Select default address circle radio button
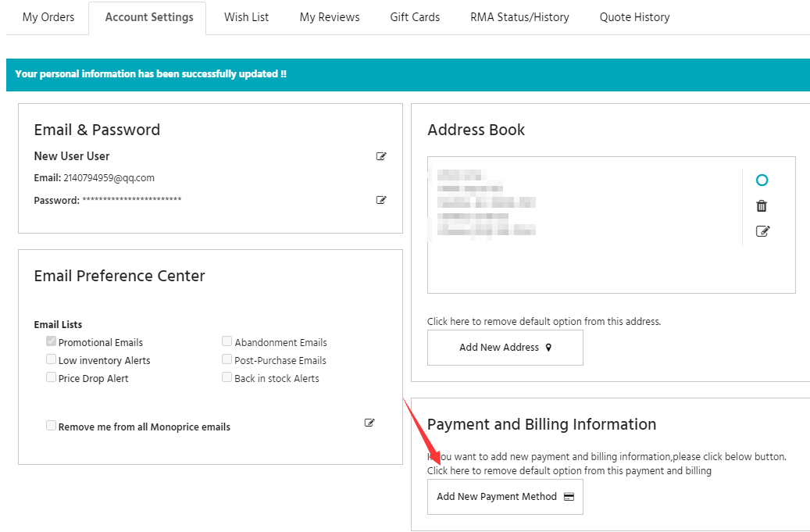The image size is (810, 532). click(x=762, y=180)
